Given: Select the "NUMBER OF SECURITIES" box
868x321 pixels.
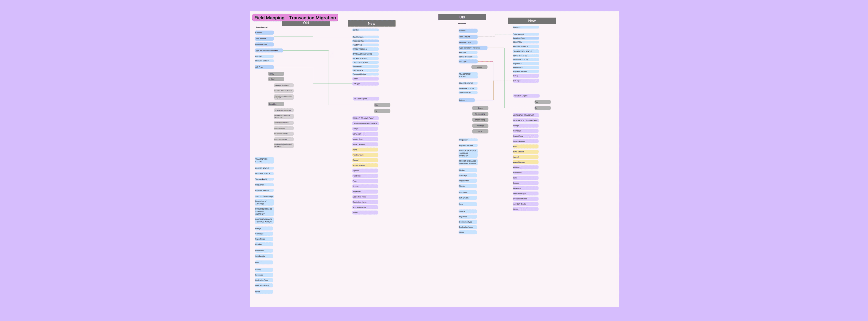Looking at the screenshot, I should 283,134.
